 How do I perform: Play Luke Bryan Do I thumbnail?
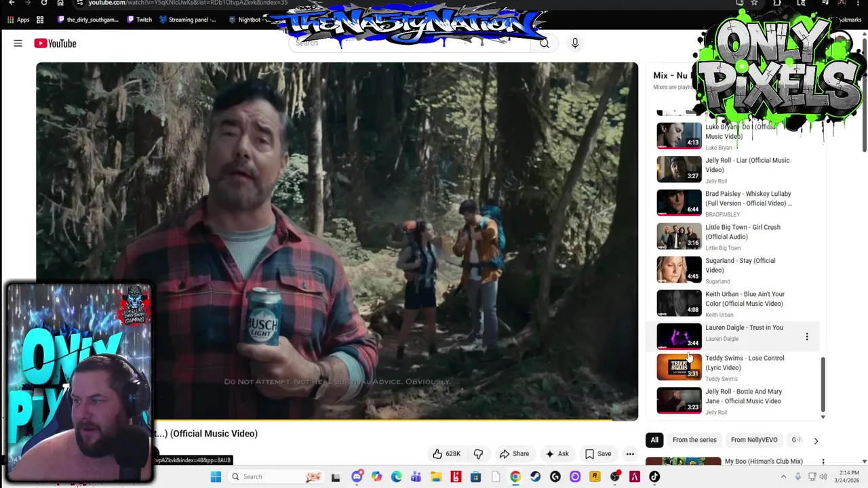(x=679, y=135)
